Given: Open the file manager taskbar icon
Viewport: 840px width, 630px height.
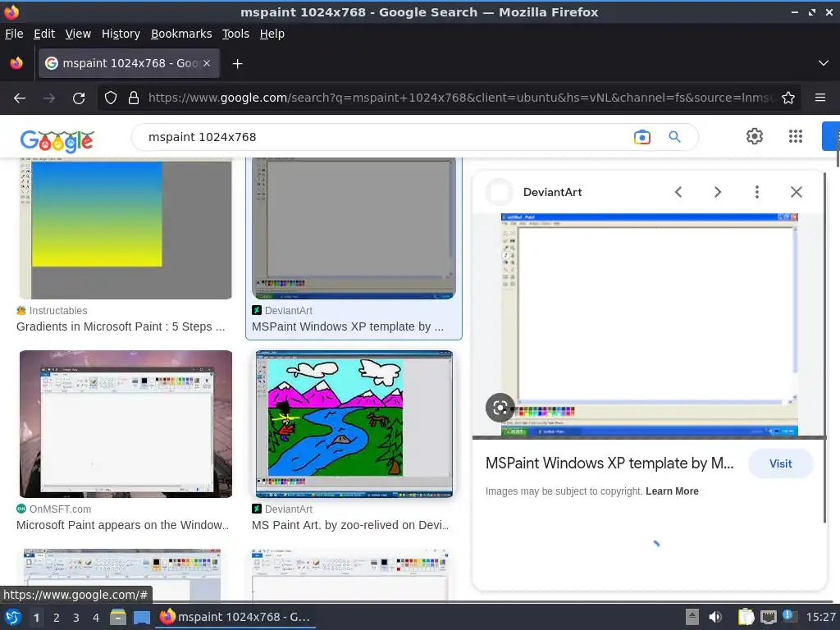Looking at the screenshot, I should (x=118, y=617).
